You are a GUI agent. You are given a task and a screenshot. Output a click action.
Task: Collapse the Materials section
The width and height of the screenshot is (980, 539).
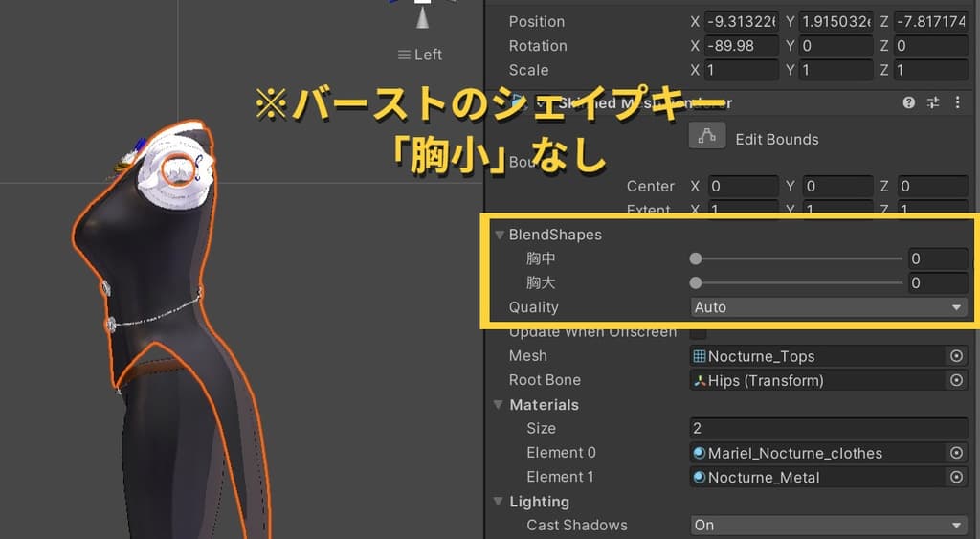click(498, 405)
